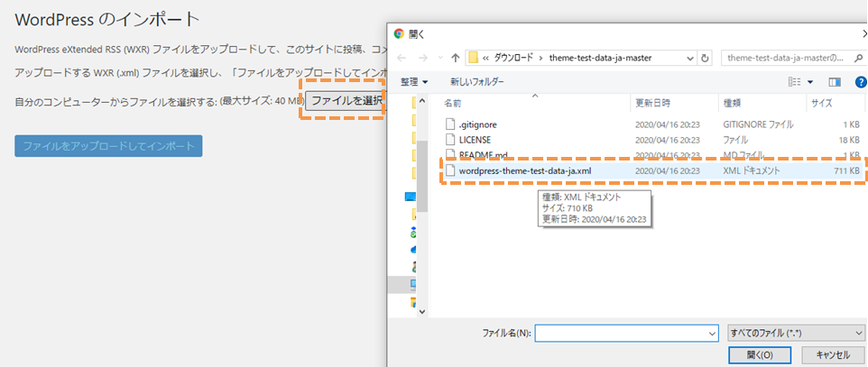Sort by the サイズ column header

click(821, 103)
